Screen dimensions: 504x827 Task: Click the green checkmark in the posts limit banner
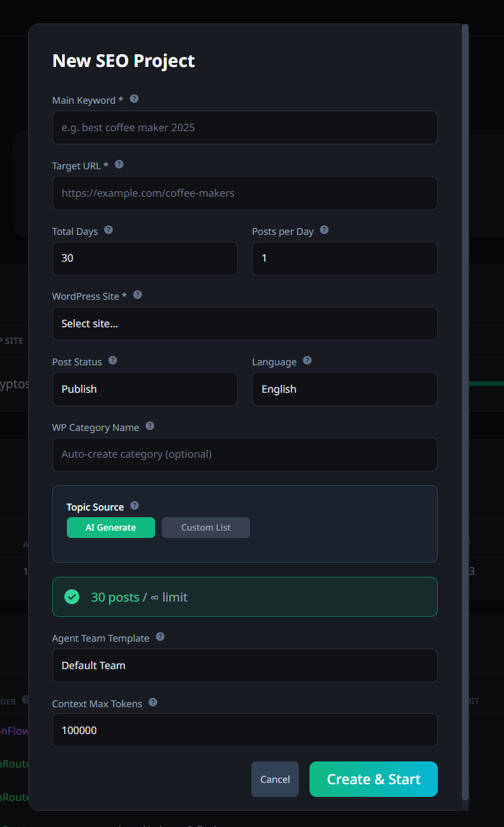[x=72, y=597]
